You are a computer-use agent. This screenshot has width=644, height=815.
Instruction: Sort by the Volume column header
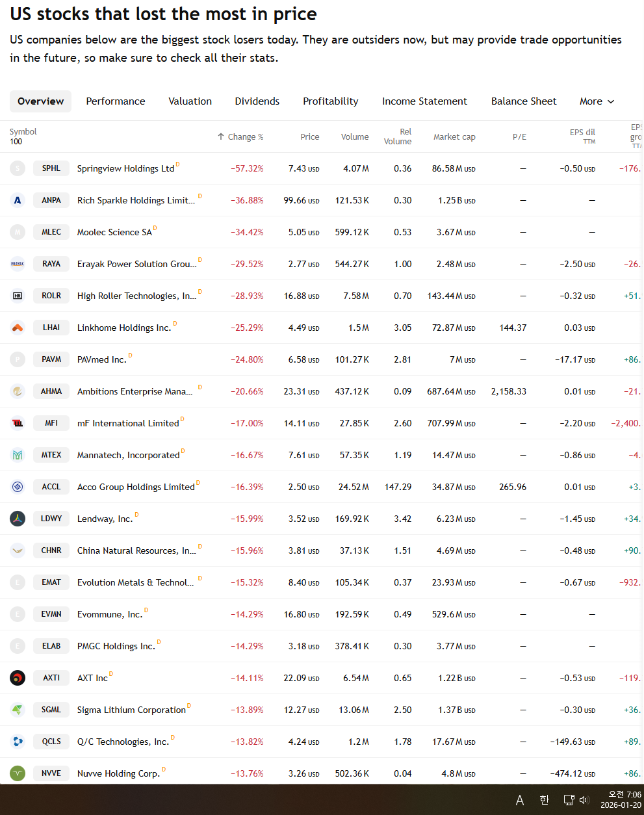point(355,137)
